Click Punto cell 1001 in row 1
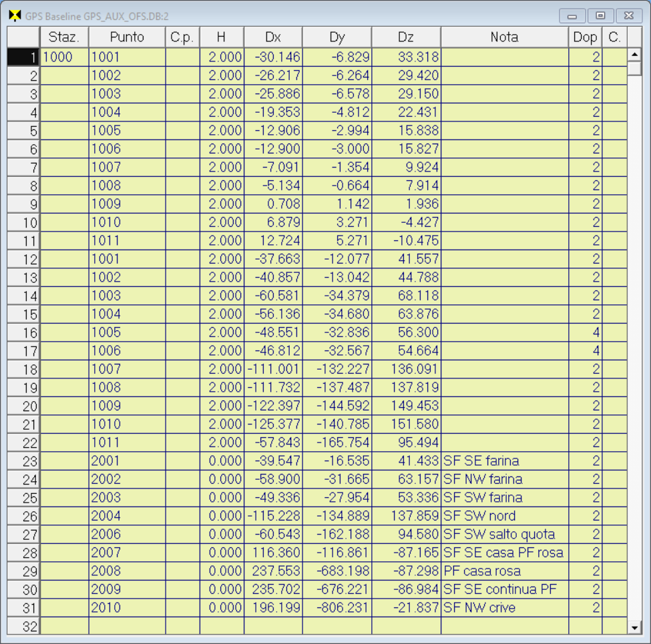The height and width of the screenshot is (644, 651). point(127,57)
